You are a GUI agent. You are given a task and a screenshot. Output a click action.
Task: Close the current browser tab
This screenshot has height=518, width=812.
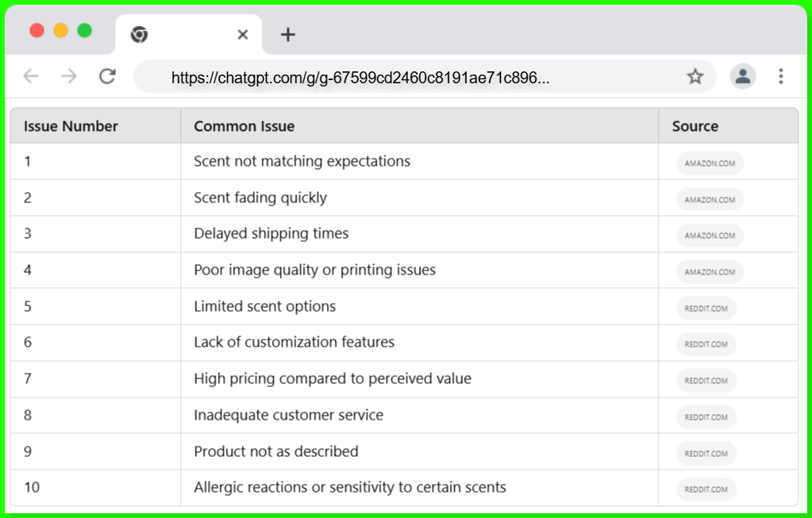point(243,35)
